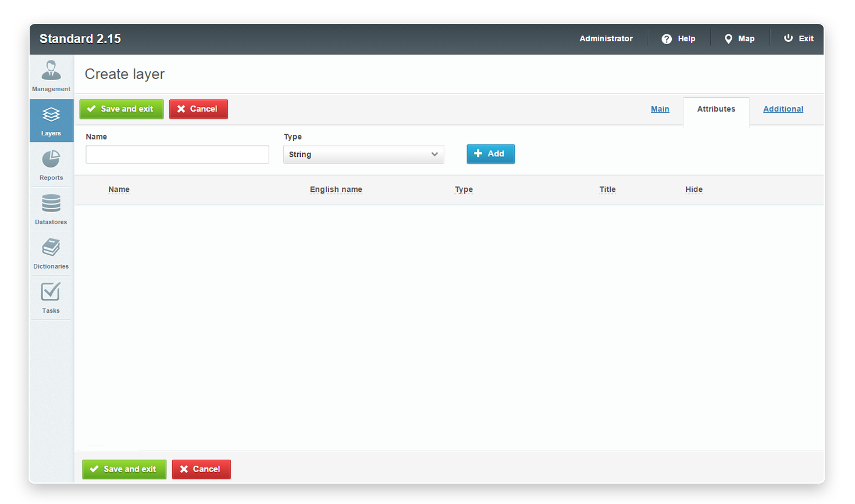Open the Tasks checkmark icon
This screenshot has height=504, width=855.
(51, 292)
